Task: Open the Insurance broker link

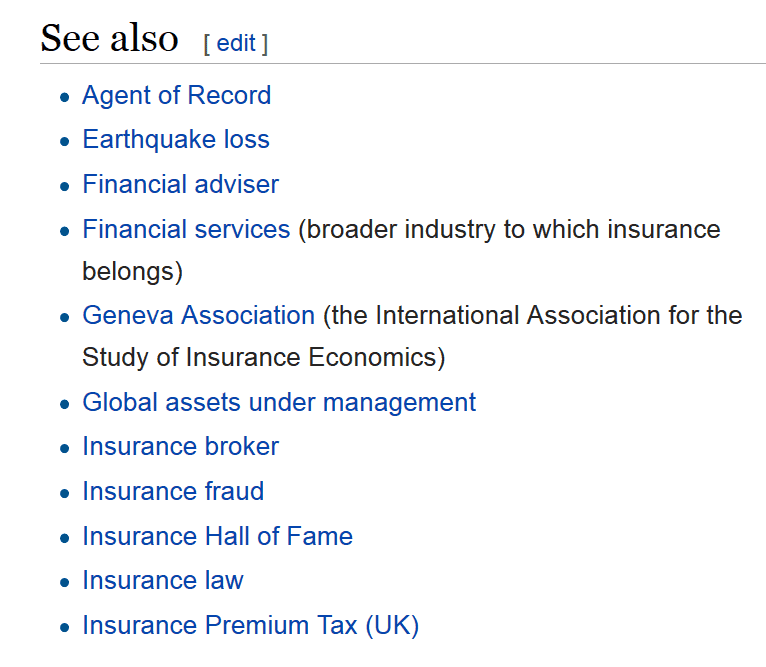Action: tap(180, 446)
